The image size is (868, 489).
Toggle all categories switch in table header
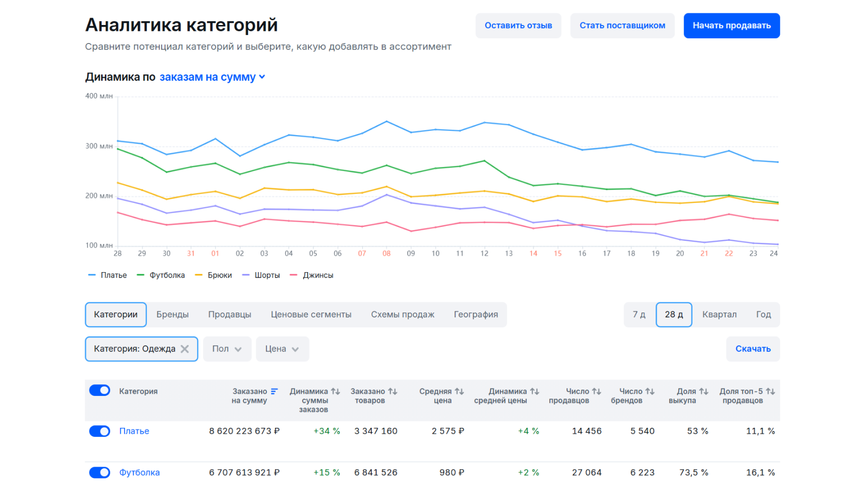pos(99,391)
